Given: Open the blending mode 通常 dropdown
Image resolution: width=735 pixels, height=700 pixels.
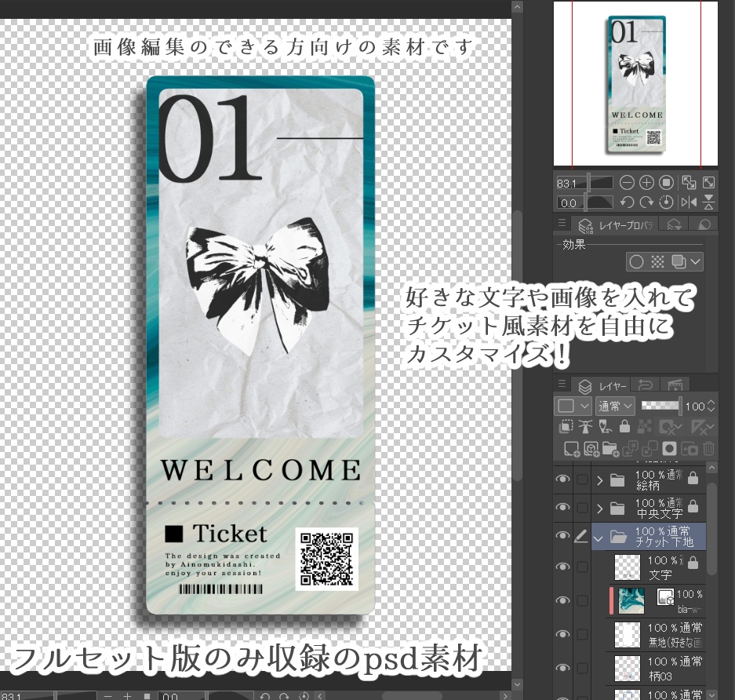Looking at the screenshot, I should pyautogui.click(x=614, y=406).
